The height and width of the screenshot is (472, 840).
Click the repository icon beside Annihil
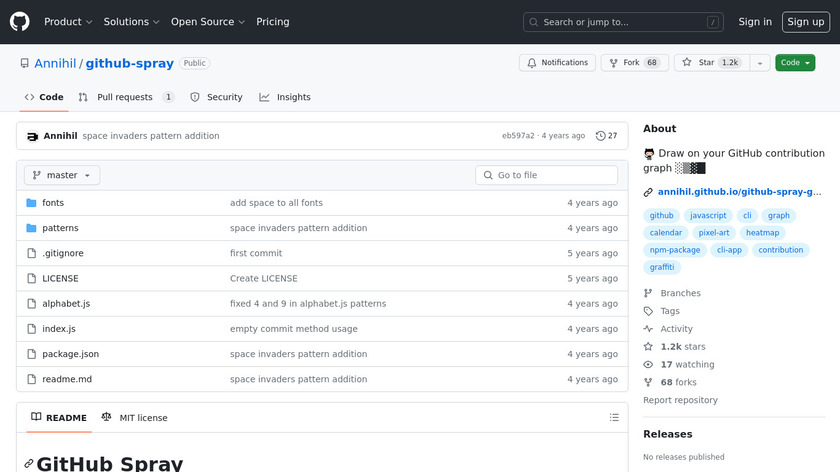[x=25, y=63]
